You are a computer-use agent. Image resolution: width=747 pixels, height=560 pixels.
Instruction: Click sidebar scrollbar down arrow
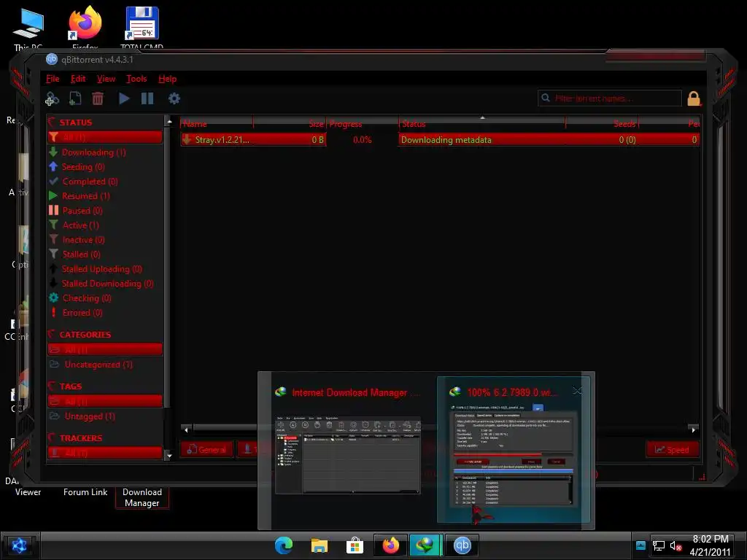point(169,456)
